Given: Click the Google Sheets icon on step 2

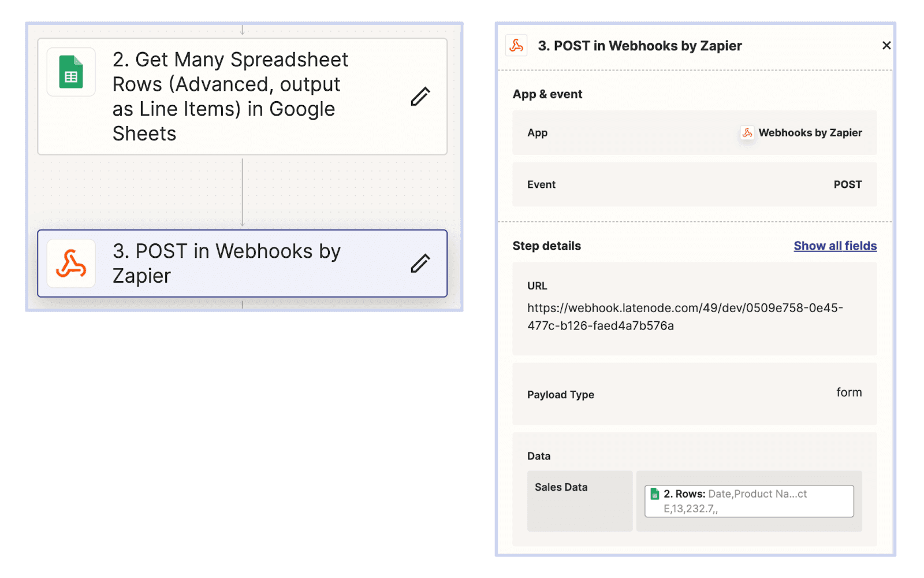Looking at the screenshot, I should pos(71,72).
